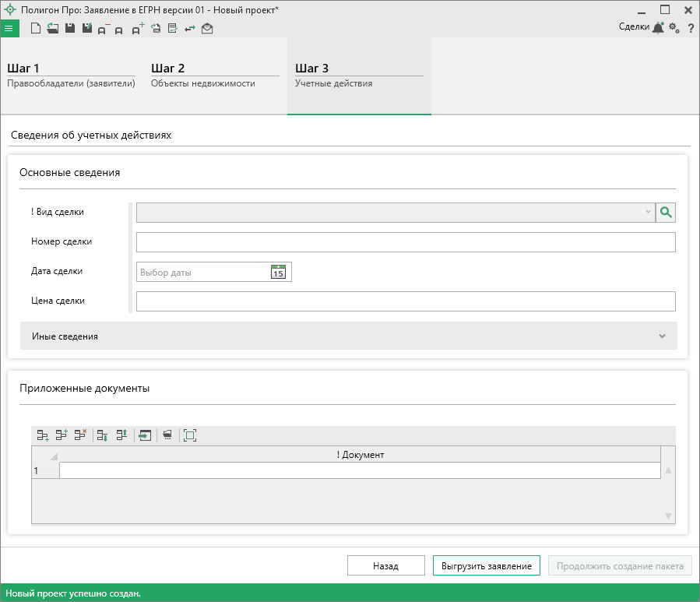This screenshot has width=700, height=602.
Task: Switch to Шаг 2 Объекты недвижимости tab
Action: (x=214, y=76)
